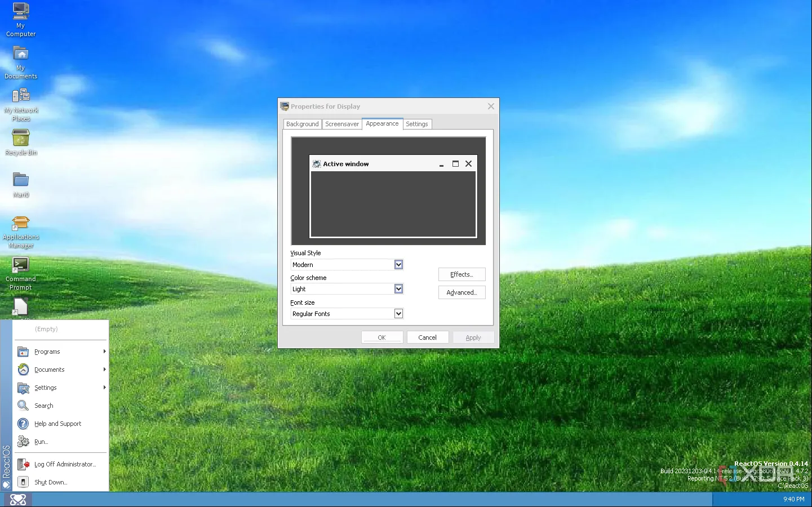
Task: Click Cancel in Display properties
Action: point(427,337)
